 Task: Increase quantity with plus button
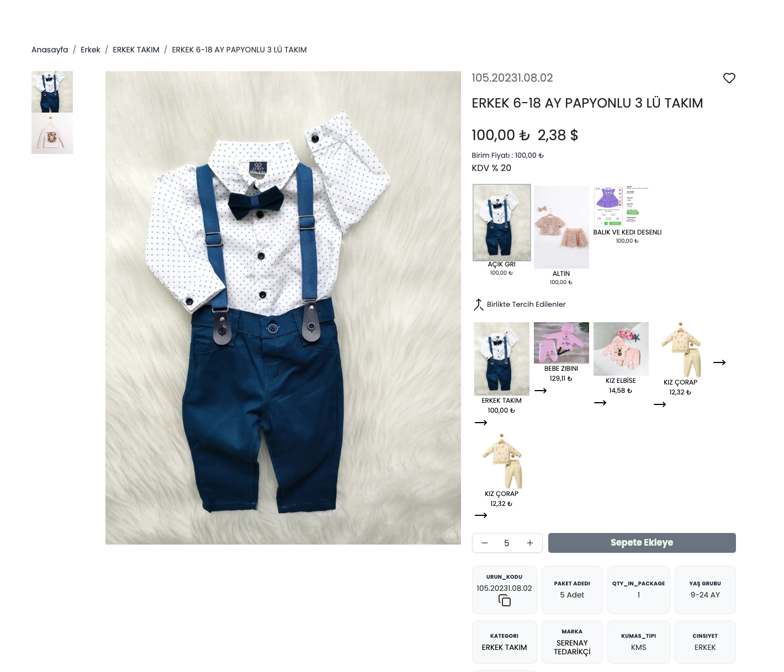coord(529,543)
